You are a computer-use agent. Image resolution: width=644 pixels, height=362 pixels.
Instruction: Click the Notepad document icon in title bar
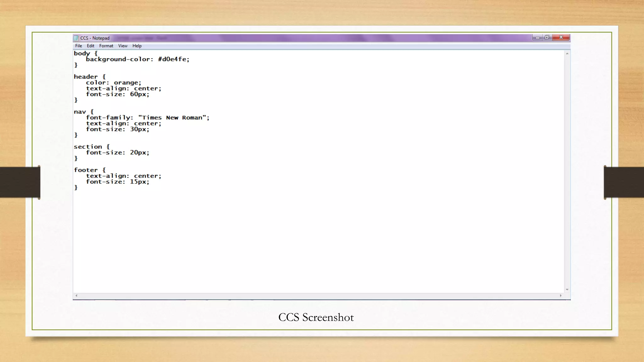(x=76, y=38)
